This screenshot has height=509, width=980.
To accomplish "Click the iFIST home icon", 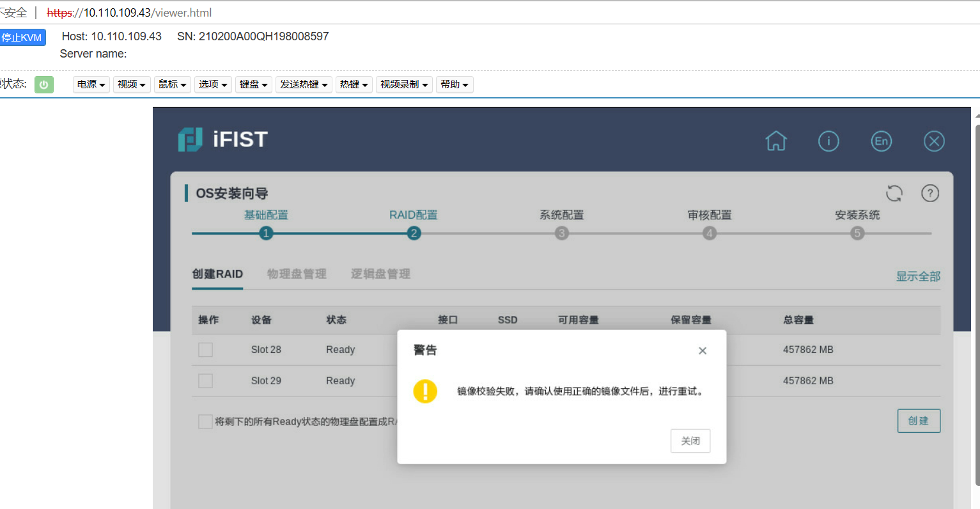I will point(776,141).
